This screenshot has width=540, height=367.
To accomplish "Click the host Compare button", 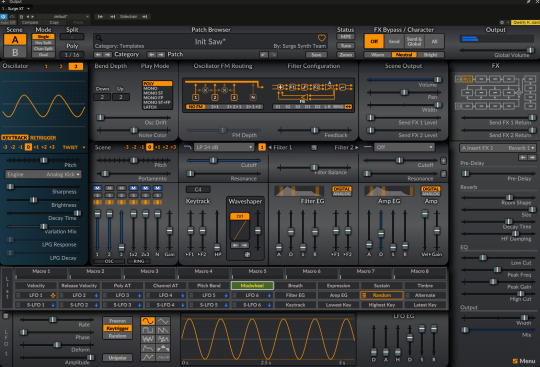I will click(x=30, y=22).
